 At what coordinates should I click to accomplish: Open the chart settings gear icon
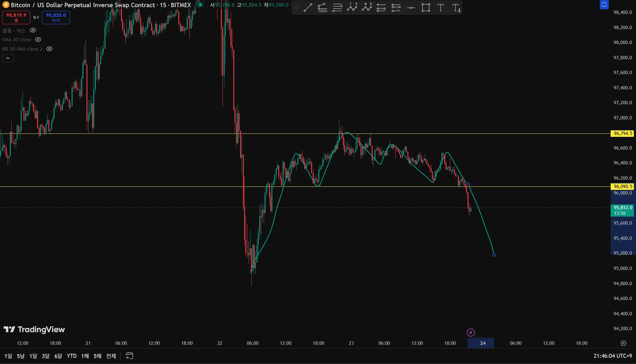[623, 343]
